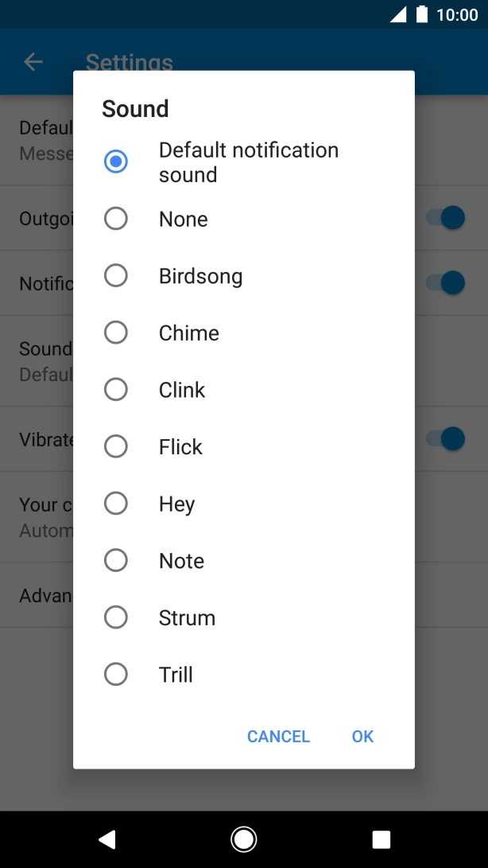Open recent apps with the square button
This screenshot has height=868, width=488.
click(x=381, y=839)
